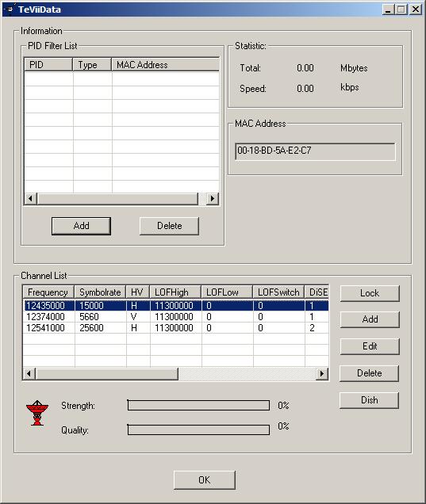Delete a PID filter entry

169,226
